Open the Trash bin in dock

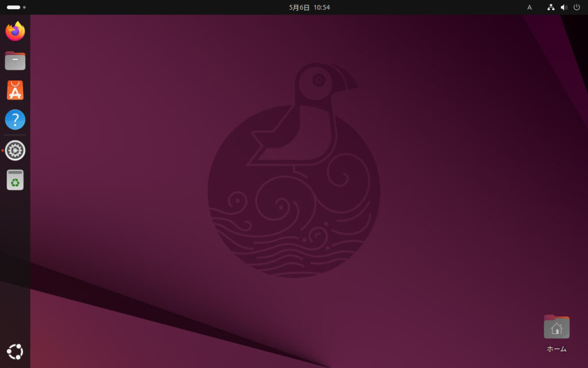15,180
